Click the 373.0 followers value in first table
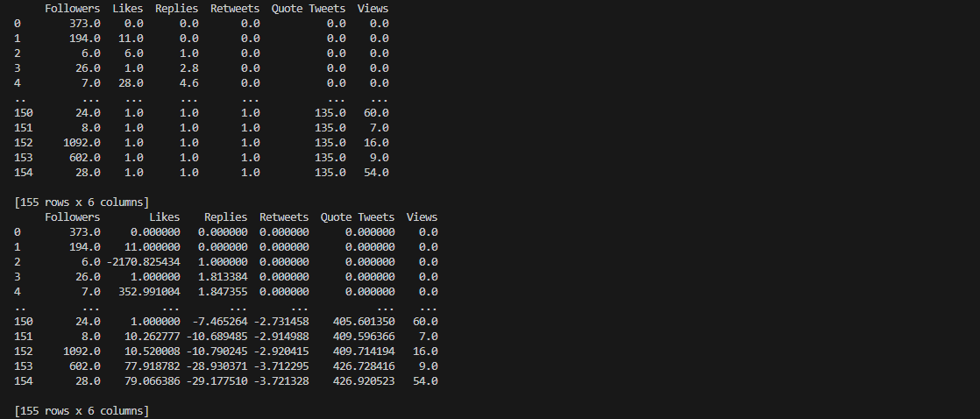The width and height of the screenshot is (980, 419). [x=84, y=24]
